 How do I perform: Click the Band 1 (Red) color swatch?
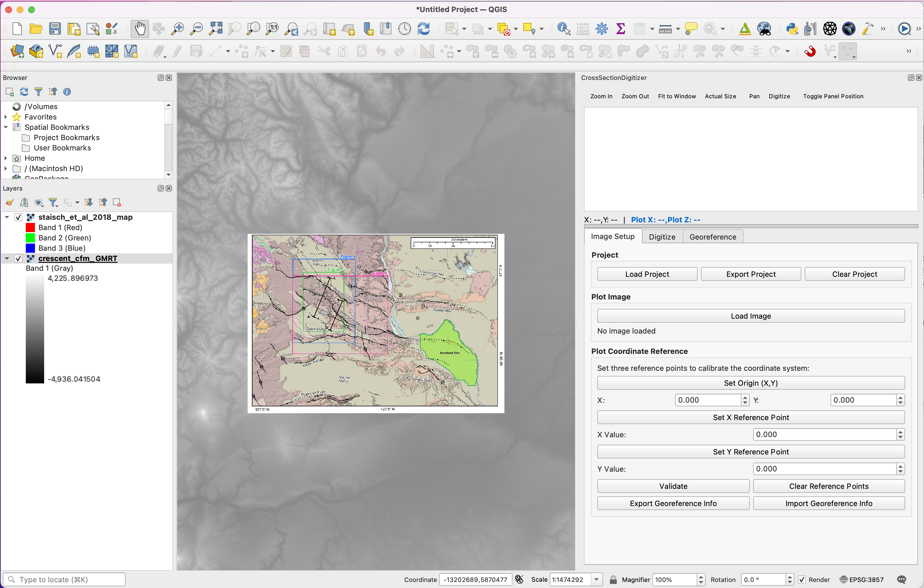pyautogui.click(x=30, y=228)
